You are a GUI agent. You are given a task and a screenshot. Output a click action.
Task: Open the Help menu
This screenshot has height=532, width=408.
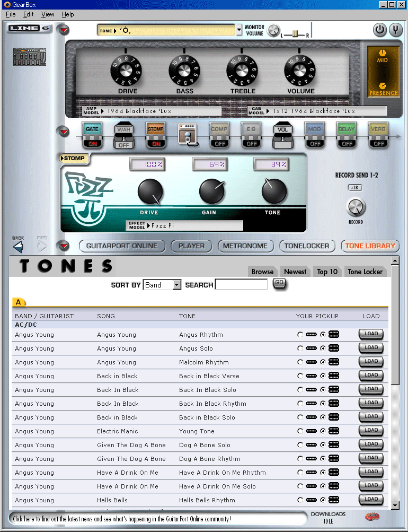[68, 14]
